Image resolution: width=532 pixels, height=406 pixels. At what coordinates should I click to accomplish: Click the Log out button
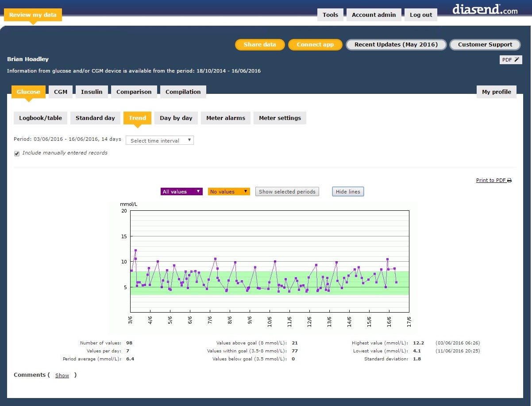[x=420, y=15]
